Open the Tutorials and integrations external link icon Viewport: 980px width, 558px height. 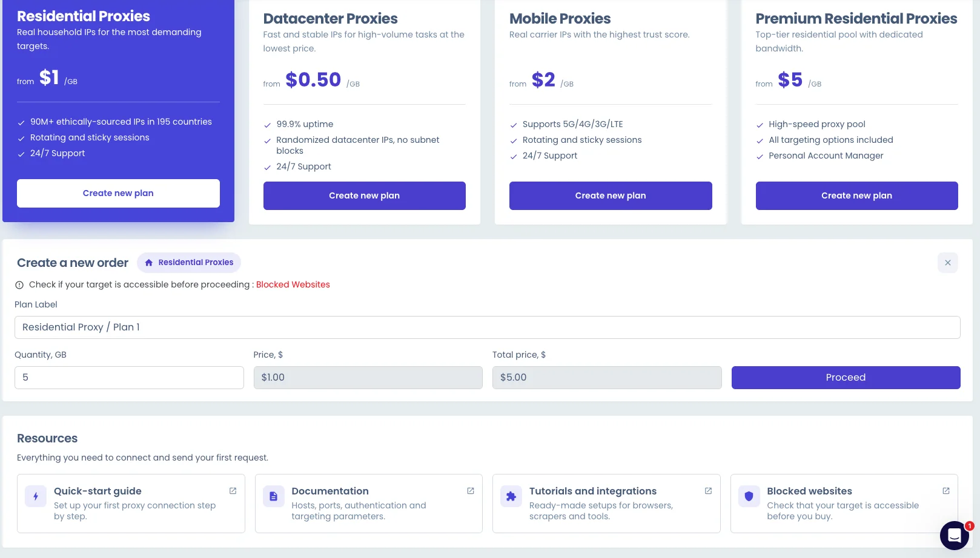708,491
